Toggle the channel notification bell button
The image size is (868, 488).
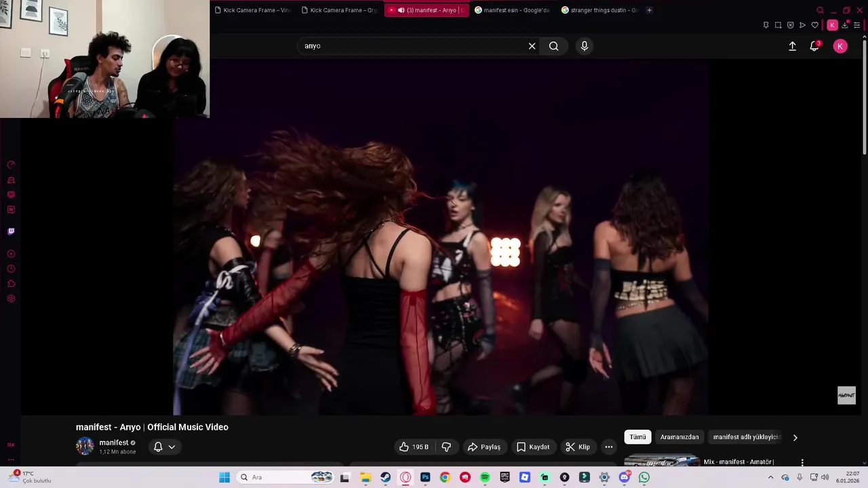(158, 447)
